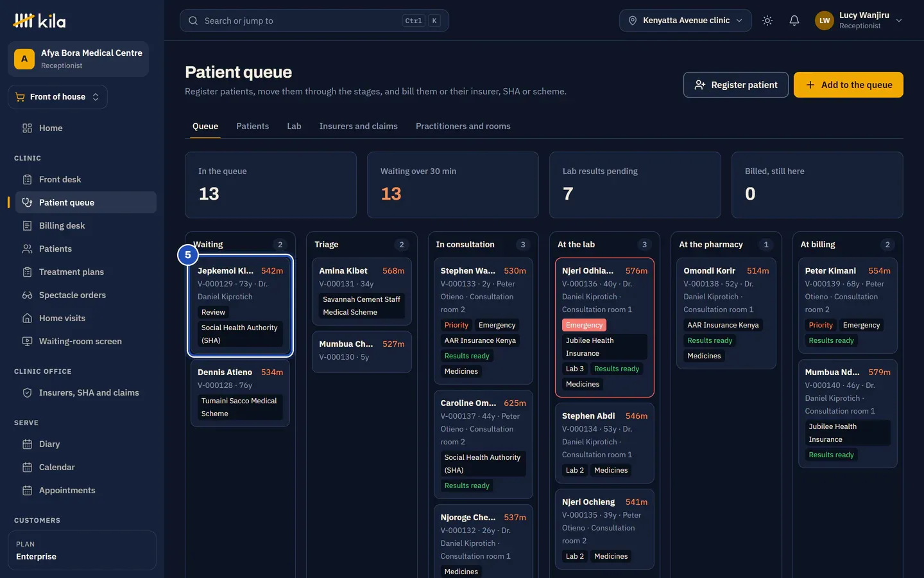The width and height of the screenshot is (924, 578).
Task: Click the Billing desk receipt icon
Action: (27, 225)
